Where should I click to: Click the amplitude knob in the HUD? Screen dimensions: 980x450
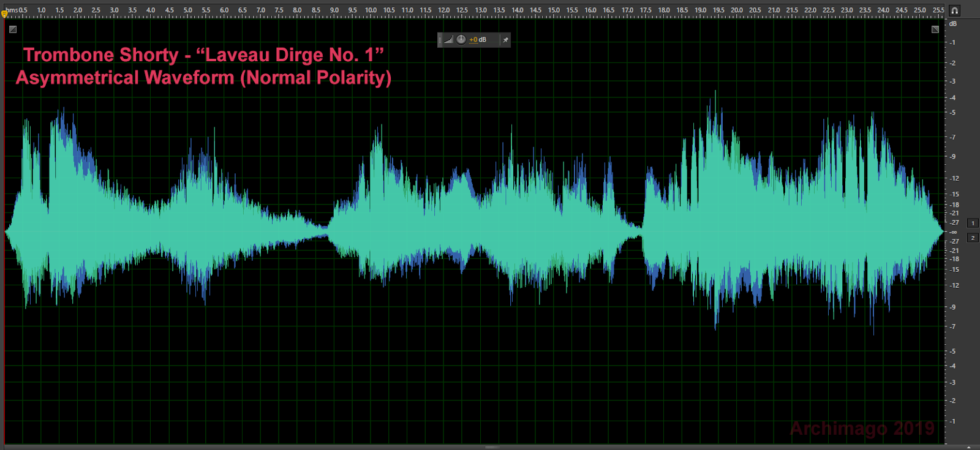[x=461, y=39]
